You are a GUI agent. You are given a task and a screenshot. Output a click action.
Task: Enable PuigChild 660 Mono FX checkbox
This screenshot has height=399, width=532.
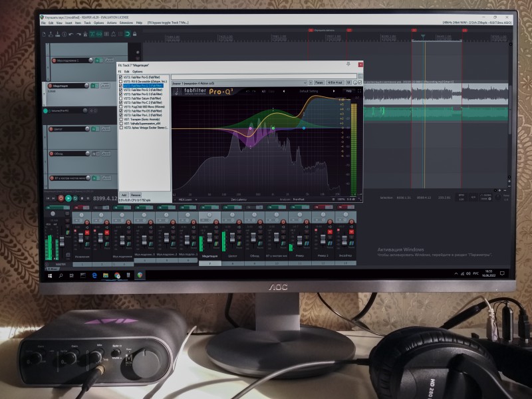[x=120, y=106]
